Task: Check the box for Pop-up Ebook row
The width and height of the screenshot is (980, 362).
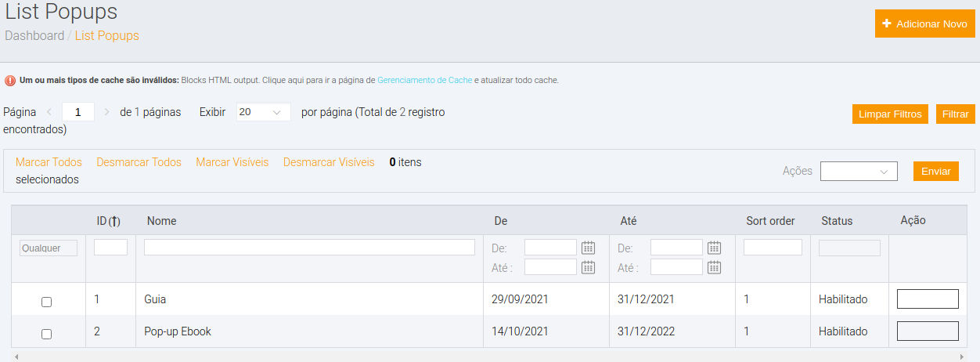Action: tap(46, 334)
